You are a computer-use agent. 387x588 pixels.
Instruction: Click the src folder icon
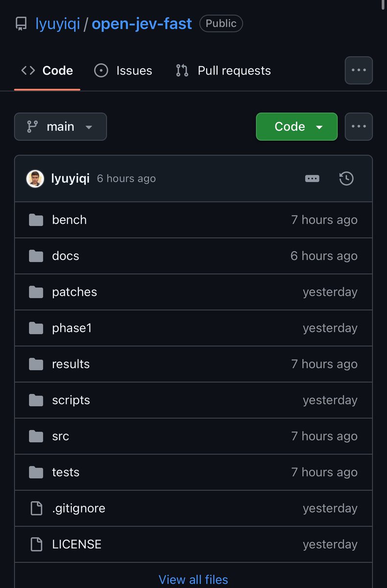pyautogui.click(x=36, y=436)
